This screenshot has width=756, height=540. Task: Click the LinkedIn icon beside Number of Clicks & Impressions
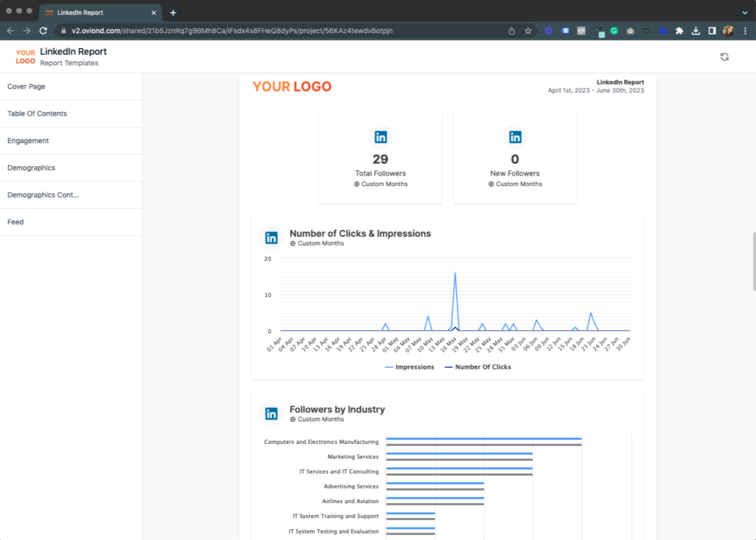[x=272, y=238]
